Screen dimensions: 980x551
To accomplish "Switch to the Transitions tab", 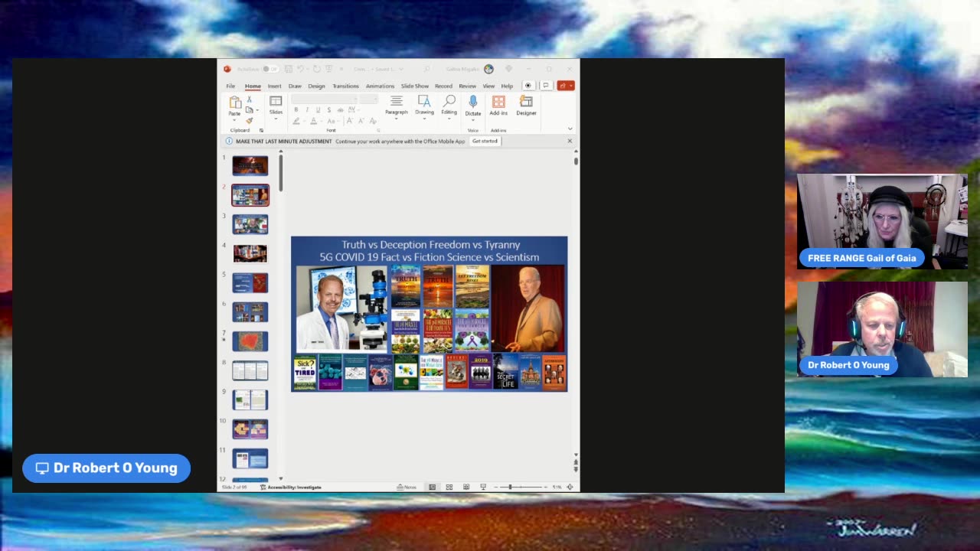I will click(346, 86).
